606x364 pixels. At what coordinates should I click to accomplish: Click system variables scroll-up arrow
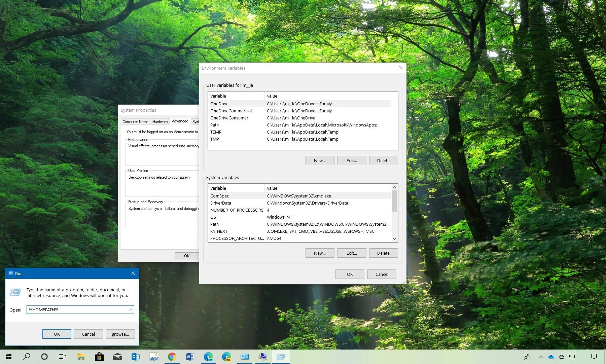tap(394, 187)
